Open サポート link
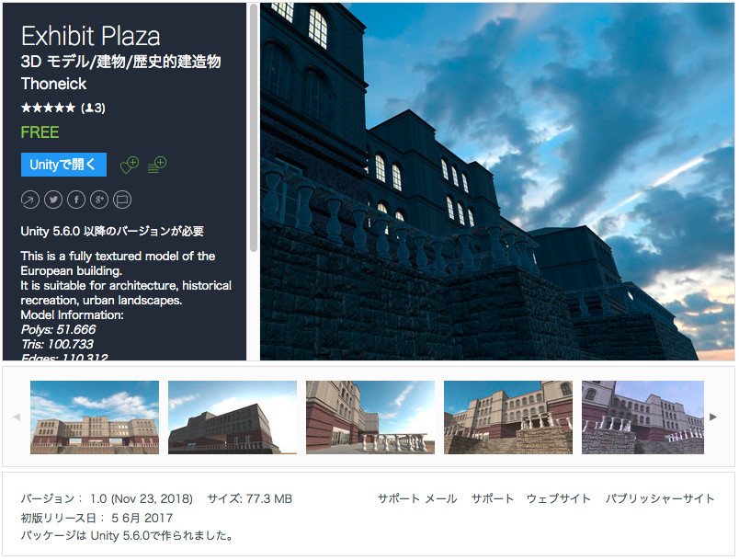 click(493, 498)
